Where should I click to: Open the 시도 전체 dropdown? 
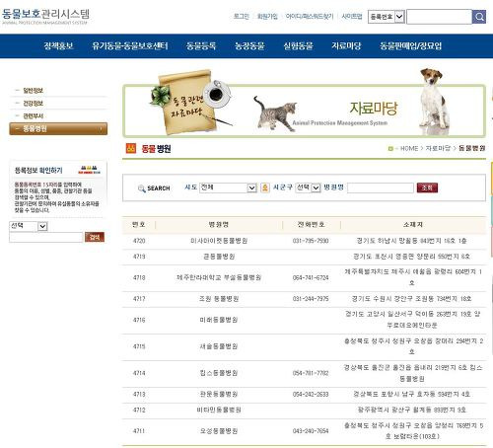tap(228, 187)
